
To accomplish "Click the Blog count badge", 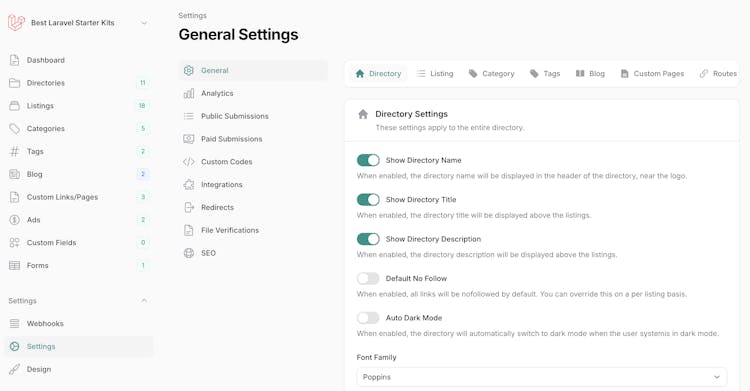I will [143, 174].
